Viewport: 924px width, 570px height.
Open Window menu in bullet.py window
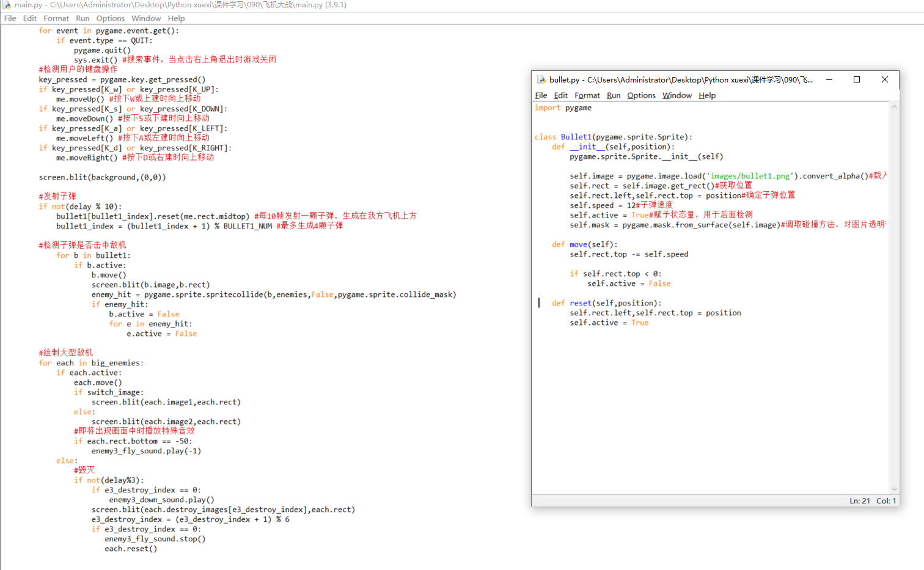[x=677, y=95]
